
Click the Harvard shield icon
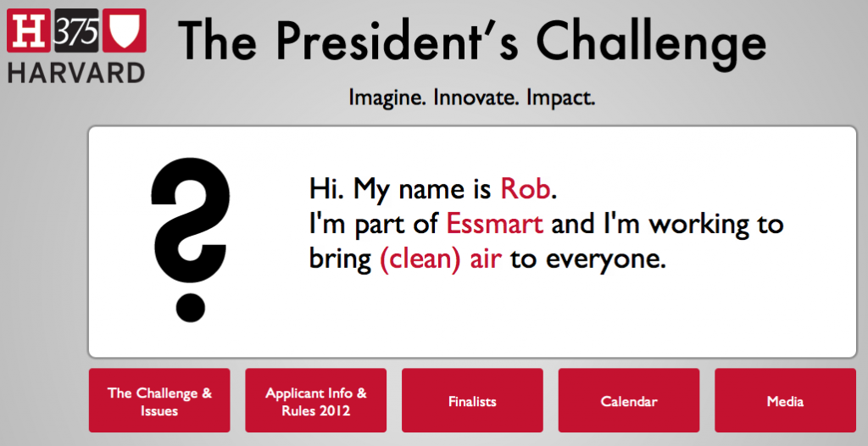point(124,31)
